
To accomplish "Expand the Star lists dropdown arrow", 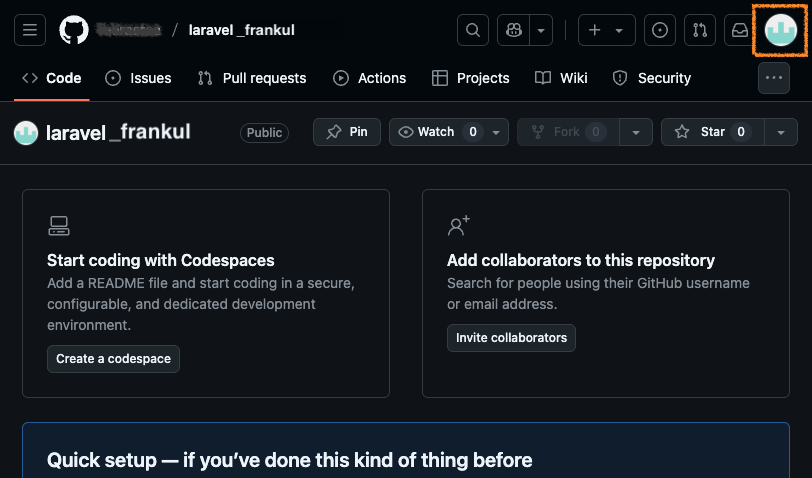I will tap(781, 132).
